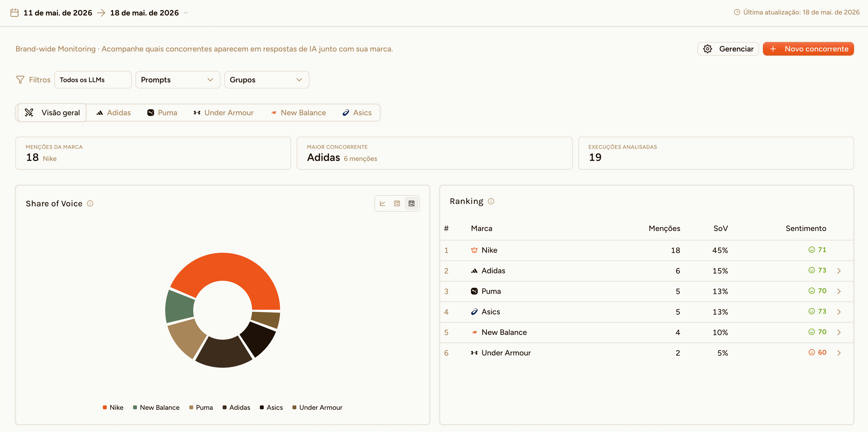Click the Puma logo in the Ranking table

pos(474,291)
